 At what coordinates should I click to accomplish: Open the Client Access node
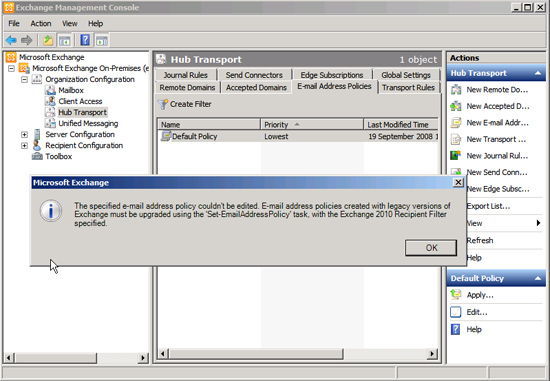[80, 101]
